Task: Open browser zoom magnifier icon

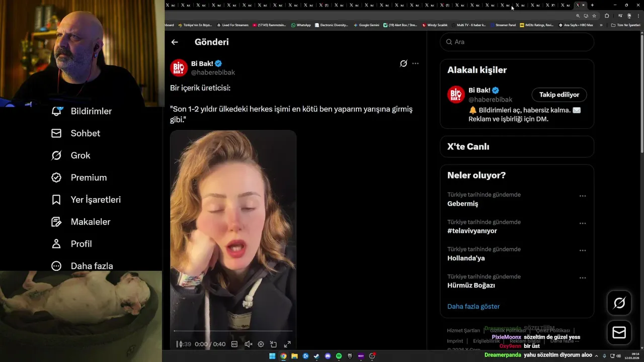Action: (578, 16)
